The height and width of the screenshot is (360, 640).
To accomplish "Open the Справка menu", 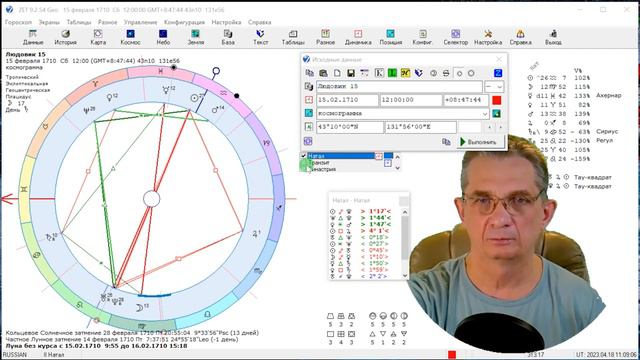I will coord(260,22).
